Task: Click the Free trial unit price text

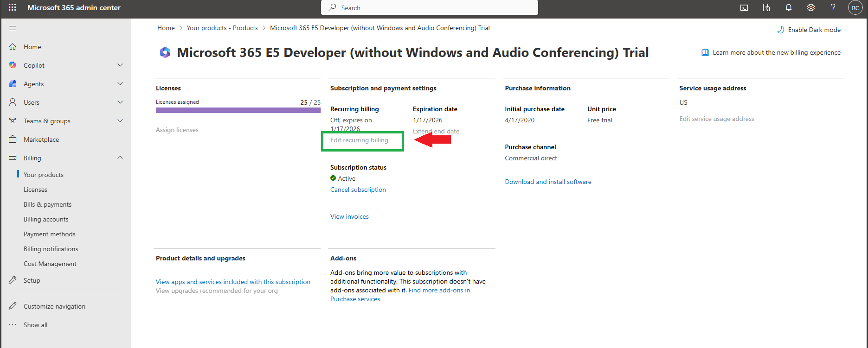Action: pos(600,120)
